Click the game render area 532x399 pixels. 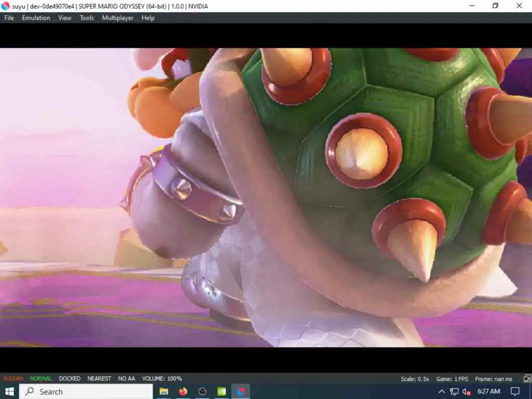266,197
